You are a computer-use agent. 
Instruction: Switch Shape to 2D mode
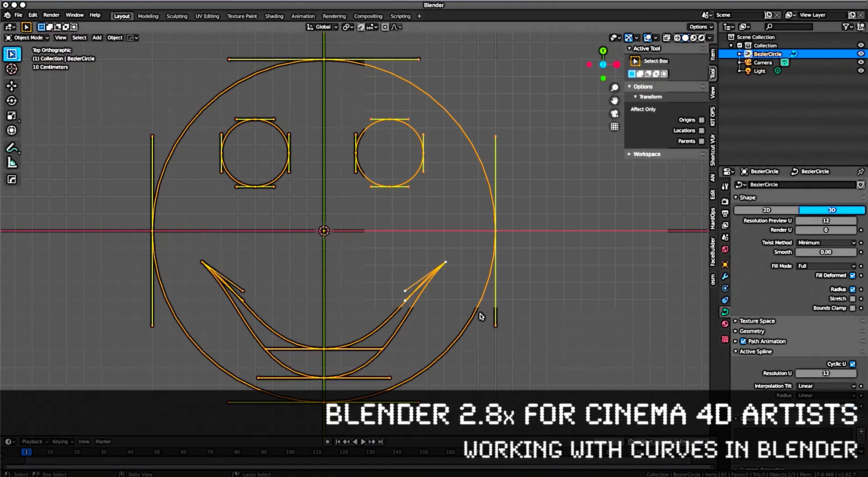coord(767,210)
